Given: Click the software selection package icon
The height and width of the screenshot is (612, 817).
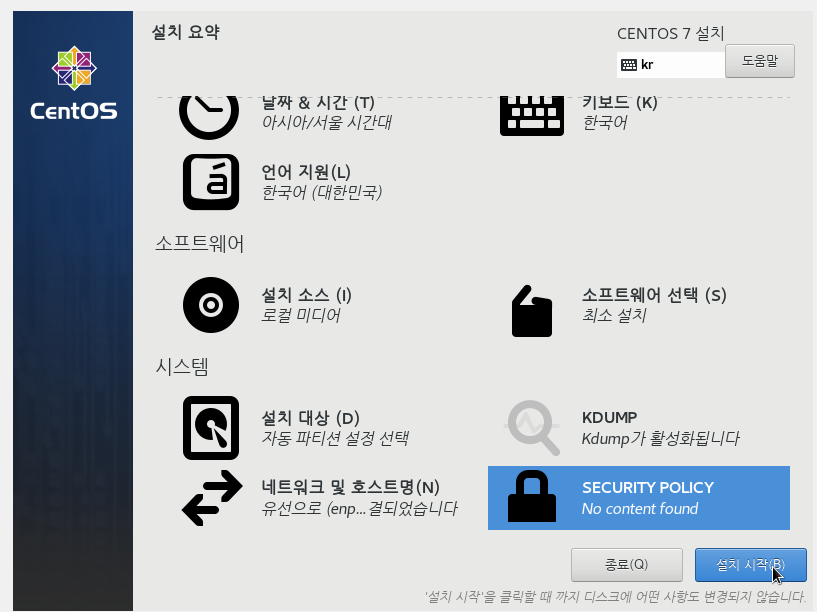Looking at the screenshot, I should point(531,311).
